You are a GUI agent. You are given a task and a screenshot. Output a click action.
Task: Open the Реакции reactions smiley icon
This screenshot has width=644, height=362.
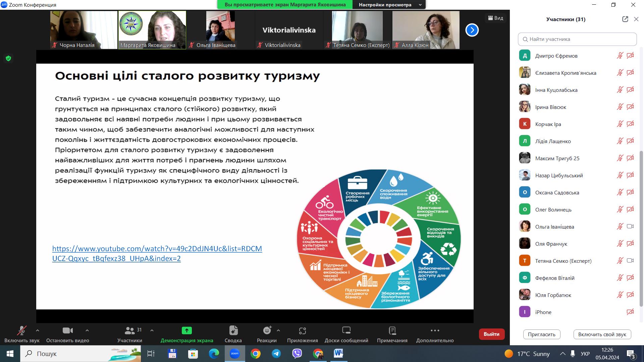tap(267, 331)
